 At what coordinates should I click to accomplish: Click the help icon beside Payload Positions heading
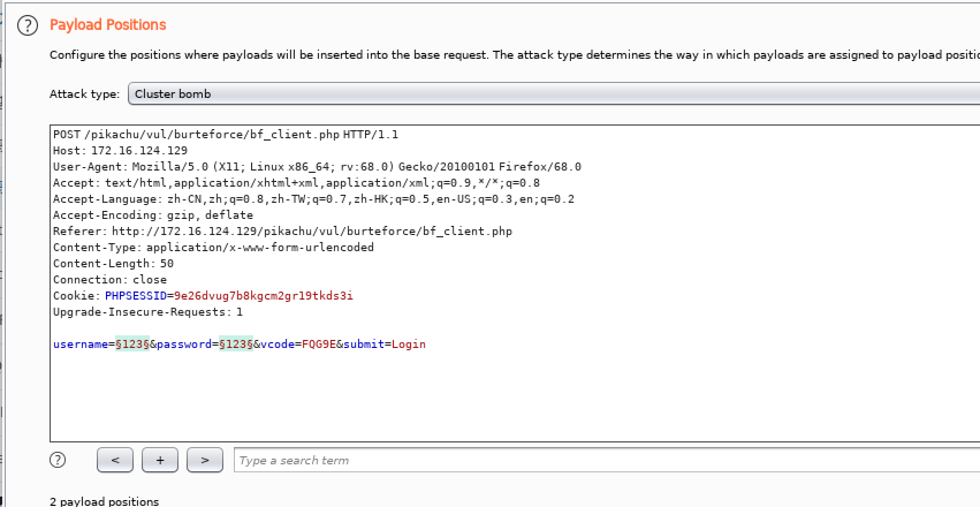(28, 25)
